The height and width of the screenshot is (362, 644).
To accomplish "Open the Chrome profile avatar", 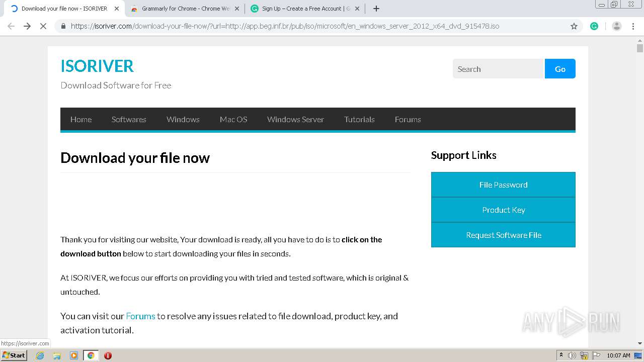I will tap(617, 26).
